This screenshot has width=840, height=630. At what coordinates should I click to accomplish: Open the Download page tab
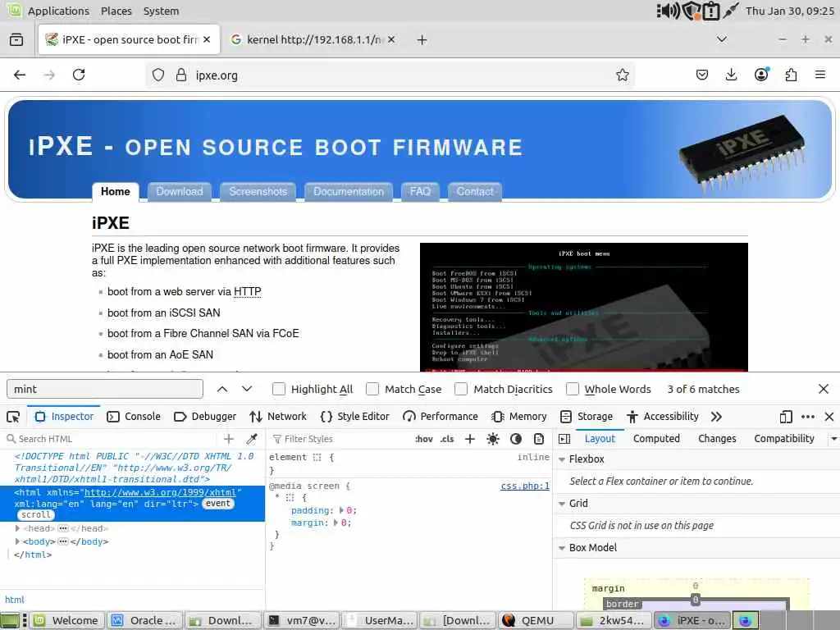click(180, 192)
